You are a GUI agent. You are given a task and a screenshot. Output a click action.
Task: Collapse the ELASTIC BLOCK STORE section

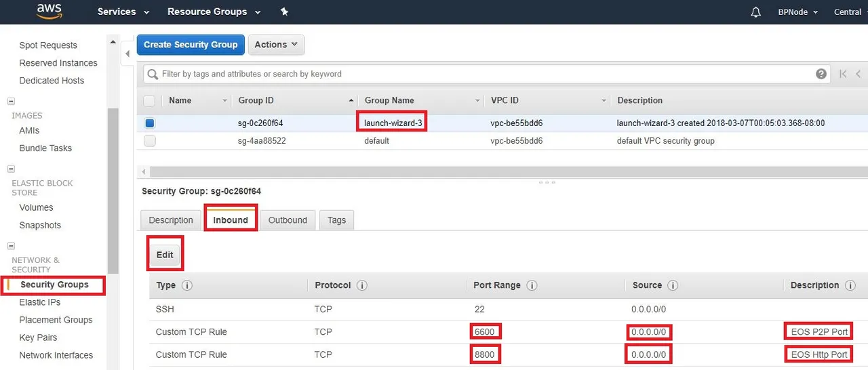pos(11,169)
